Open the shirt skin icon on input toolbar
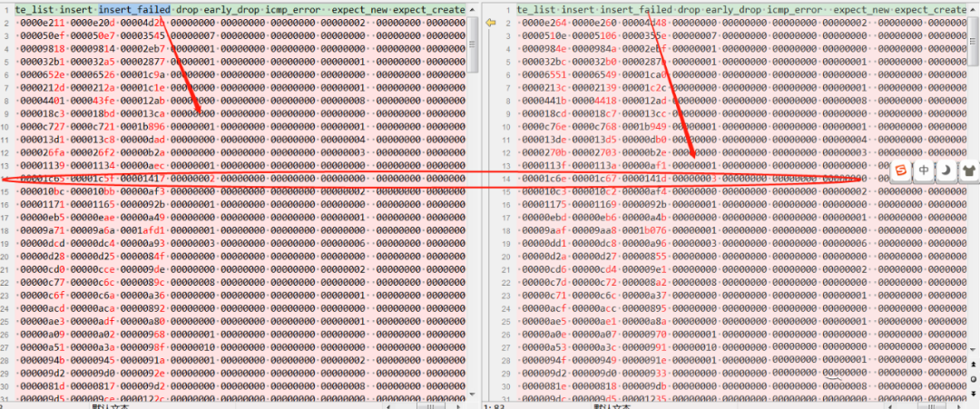 click(x=968, y=171)
